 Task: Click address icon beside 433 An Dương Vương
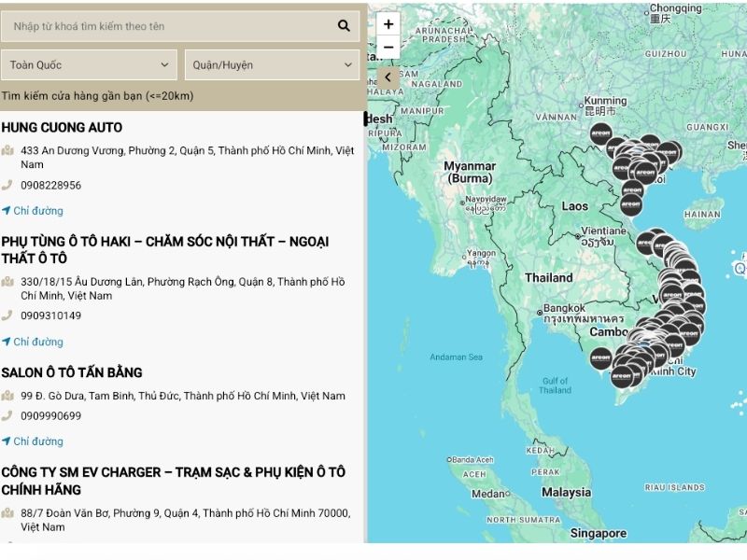7,150
